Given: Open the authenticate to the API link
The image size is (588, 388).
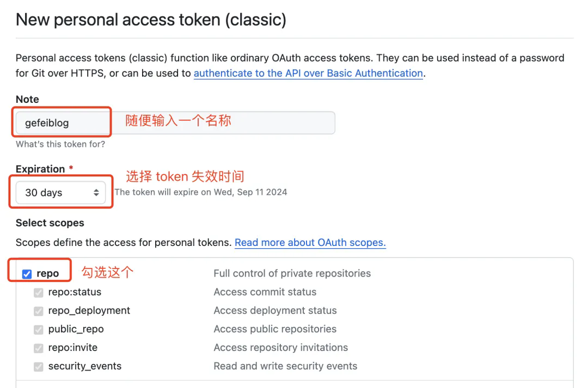Looking at the screenshot, I should pos(308,73).
